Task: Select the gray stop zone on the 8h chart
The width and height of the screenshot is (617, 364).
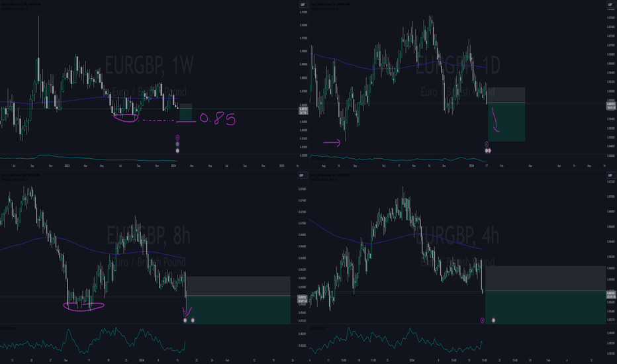Action: click(x=238, y=286)
